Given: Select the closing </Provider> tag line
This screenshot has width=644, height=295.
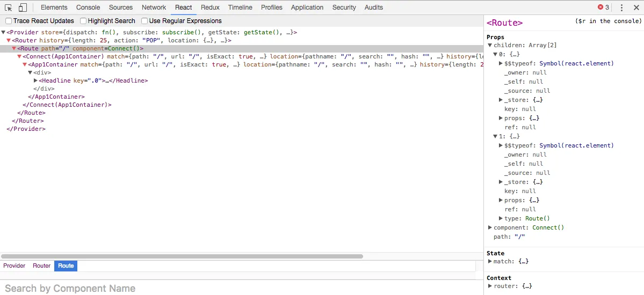Looking at the screenshot, I should click(x=26, y=129).
